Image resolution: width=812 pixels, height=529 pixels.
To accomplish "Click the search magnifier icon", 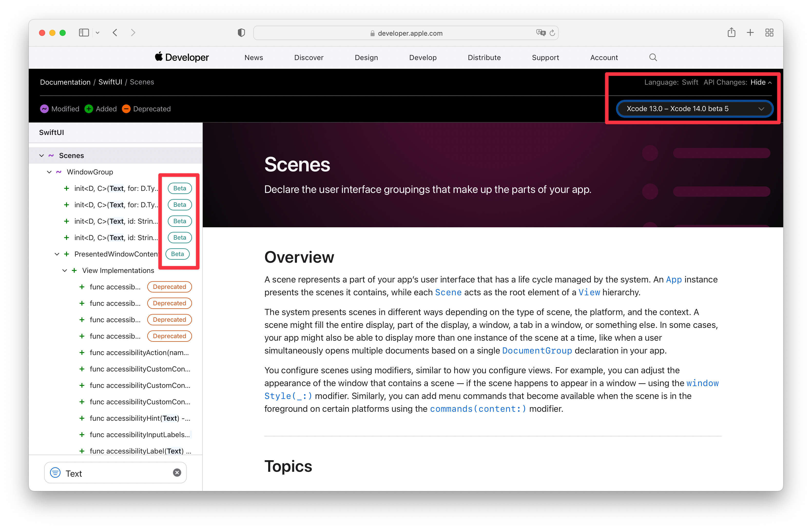I will click(653, 57).
